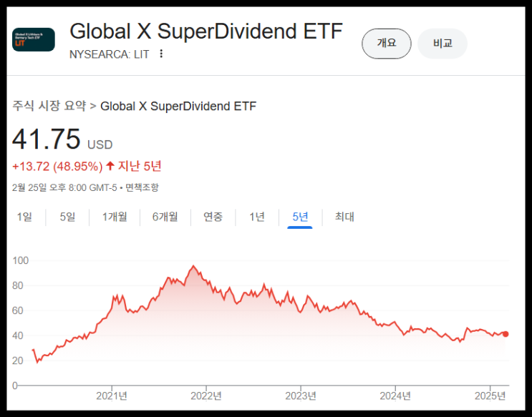Show the 최대 maximum range
This screenshot has height=417, width=532.
click(x=344, y=217)
